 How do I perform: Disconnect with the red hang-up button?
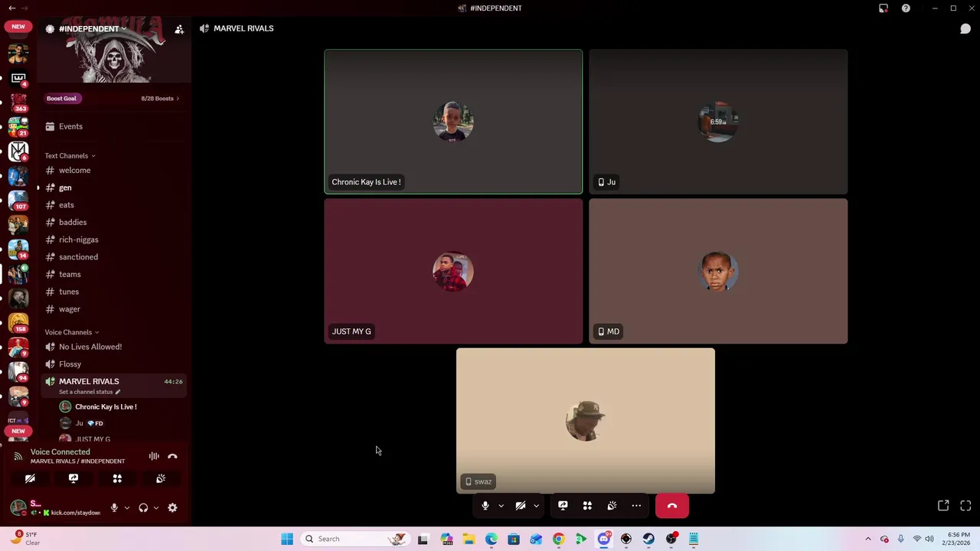672,506
